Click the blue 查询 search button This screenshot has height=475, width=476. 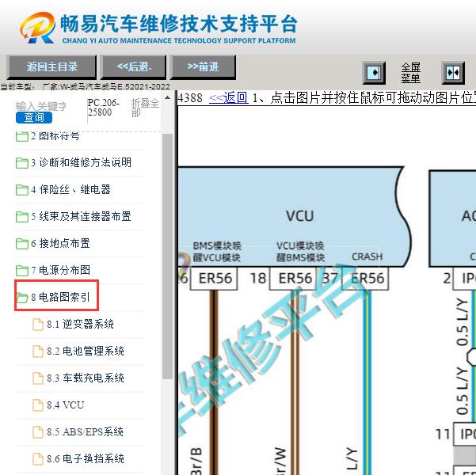(34, 117)
